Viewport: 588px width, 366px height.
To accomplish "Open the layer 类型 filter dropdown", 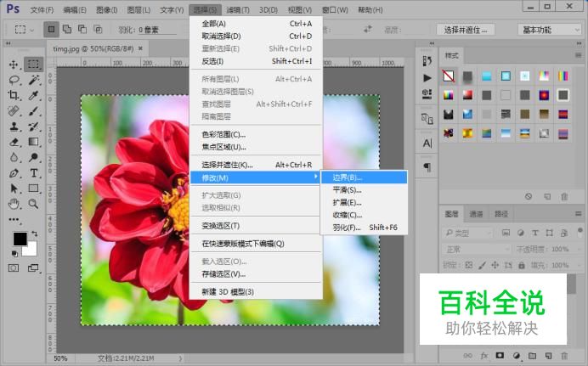I will click(x=466, y=234).
